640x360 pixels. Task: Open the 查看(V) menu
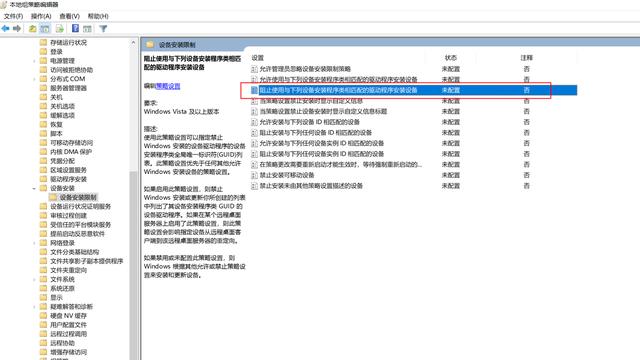69,16
